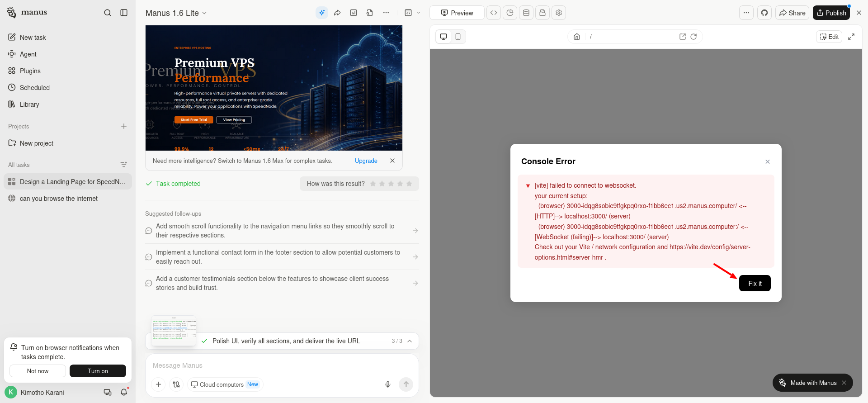Screen dimensions: 868x403
Task: Open Agent in the sidebar
Action: pyautogui.click(x=68, y=54)
